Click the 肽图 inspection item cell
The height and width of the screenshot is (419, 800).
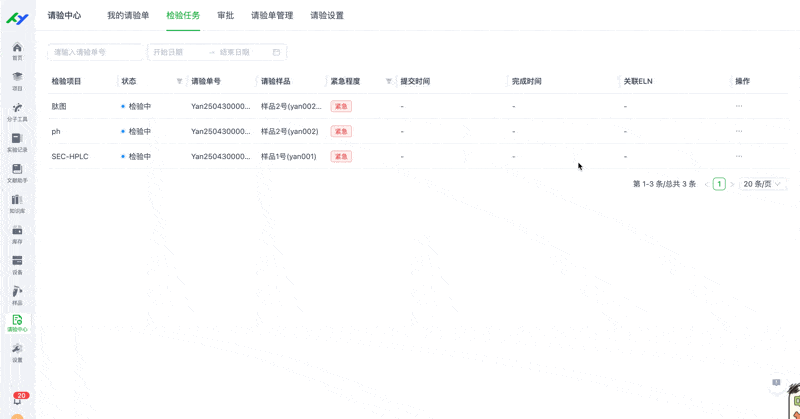coord(59,106)
